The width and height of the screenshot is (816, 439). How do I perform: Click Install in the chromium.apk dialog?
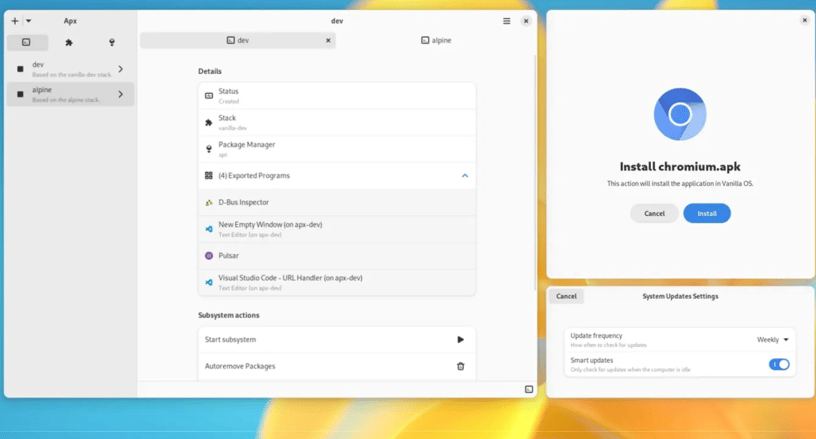(707, 213)
